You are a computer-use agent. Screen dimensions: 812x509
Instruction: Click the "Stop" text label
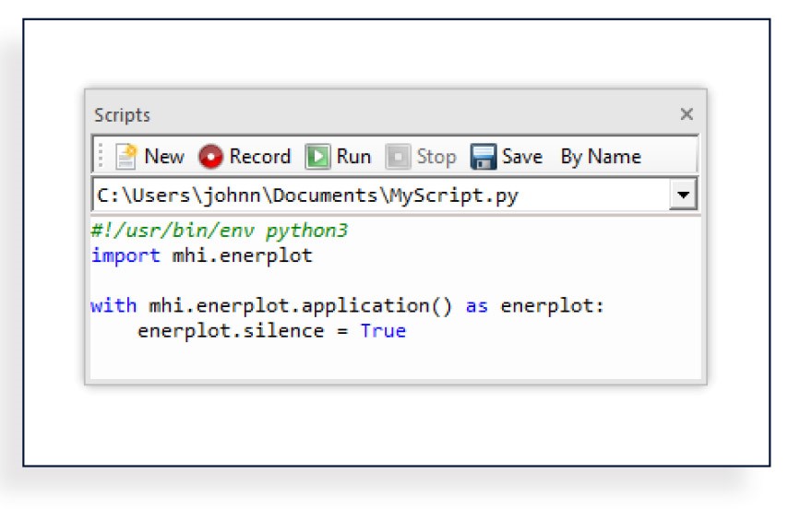coord(436,157)
